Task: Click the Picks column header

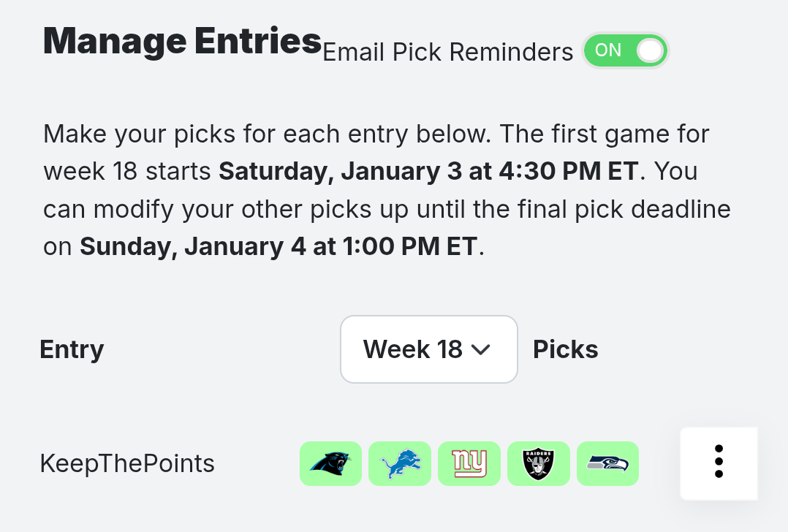Action: click(565, 349)
